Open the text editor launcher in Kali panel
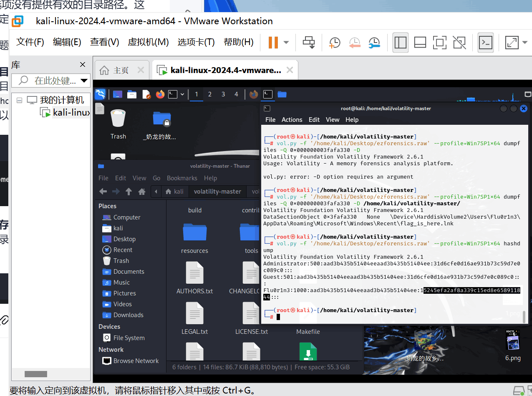Screen dimensions: 532x396 146,94
